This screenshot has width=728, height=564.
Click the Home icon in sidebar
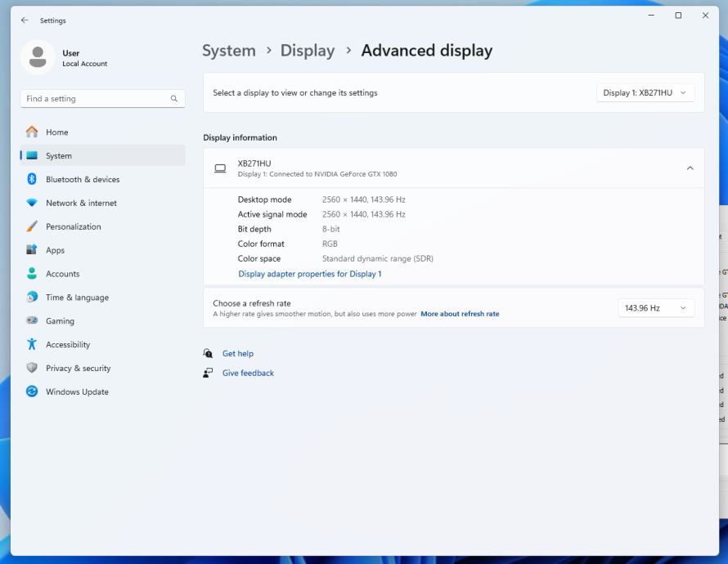(x=32, y=132)
